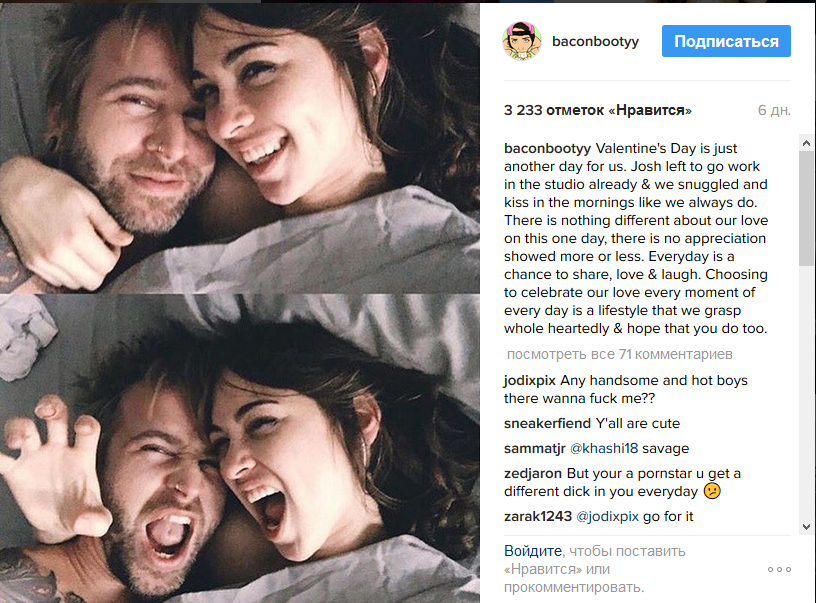
Task: Expand посмотреть все 71 комментариев
Action: point(619,354)
